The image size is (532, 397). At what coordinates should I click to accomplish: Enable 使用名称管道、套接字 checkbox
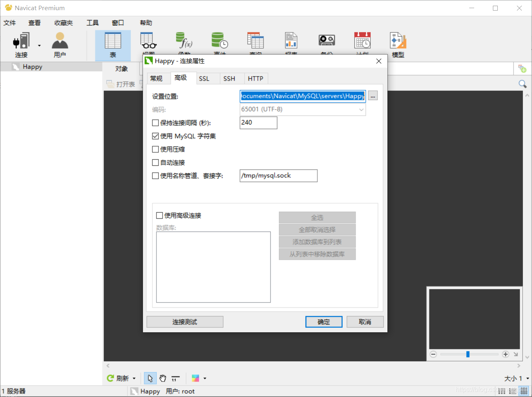coord(155,175)
